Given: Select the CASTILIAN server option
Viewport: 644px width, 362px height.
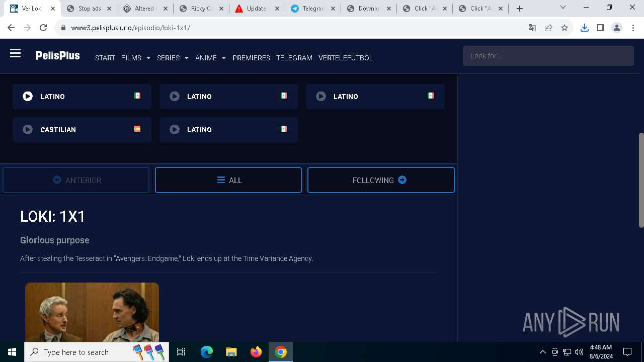Looking at the screenshot, I should pyautogui.click(x=82, y=130).
